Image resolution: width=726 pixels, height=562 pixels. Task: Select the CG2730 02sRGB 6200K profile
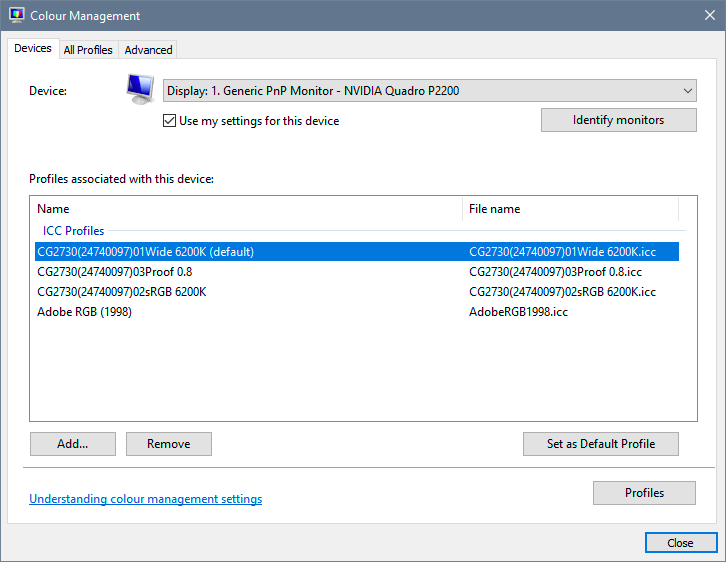121,292
